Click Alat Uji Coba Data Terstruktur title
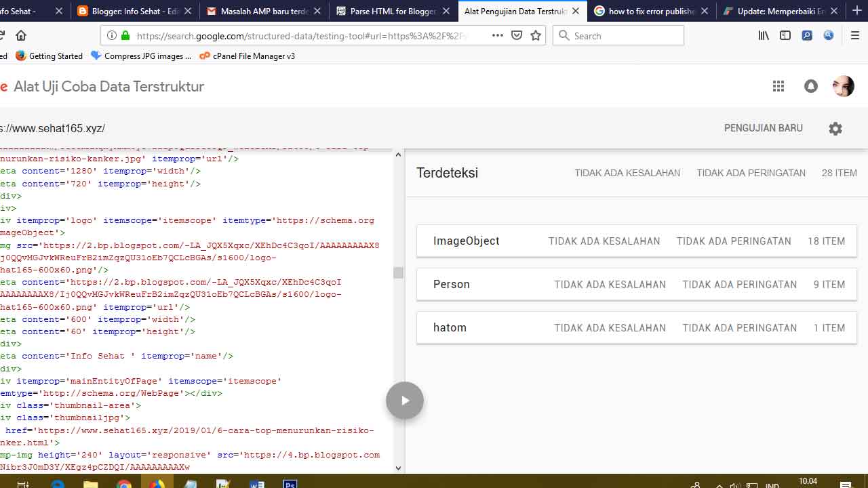This screenshot has width=868, height=488. pos(109,86)
